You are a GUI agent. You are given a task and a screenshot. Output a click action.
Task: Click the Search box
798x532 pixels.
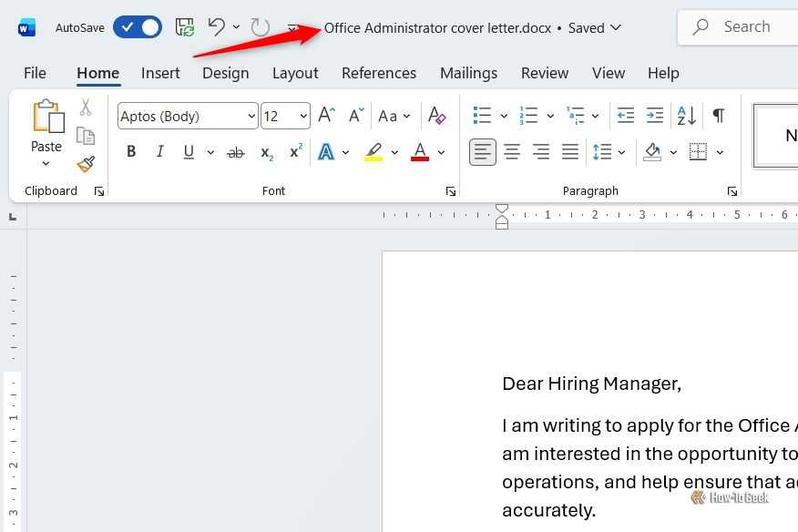pyautogui.click(x=738, y=27)
